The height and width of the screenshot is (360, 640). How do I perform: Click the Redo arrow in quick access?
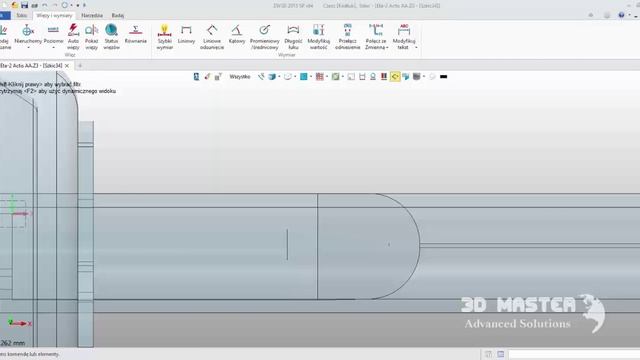point(55,5)
